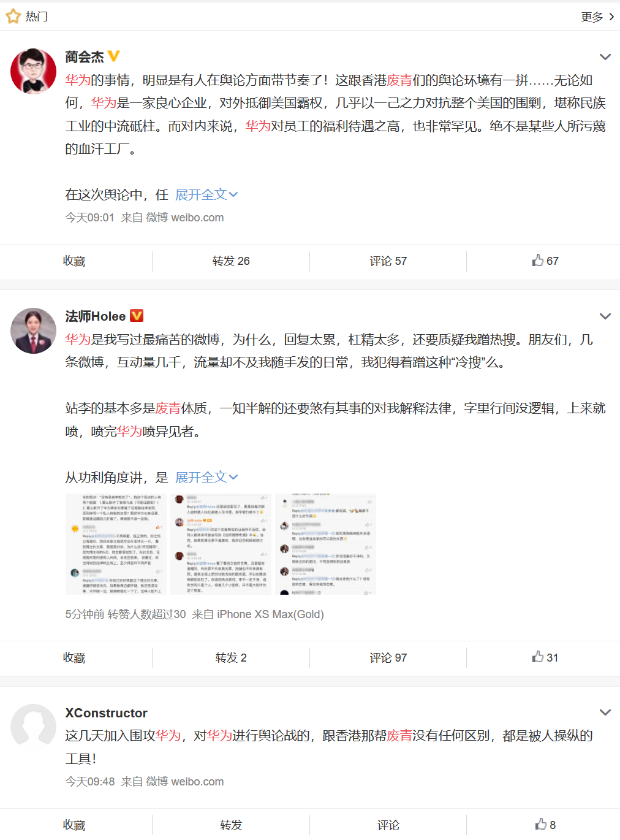Click the star icon beside 热门
This screenshot has height=840, width=620.
tap(13, 17)
